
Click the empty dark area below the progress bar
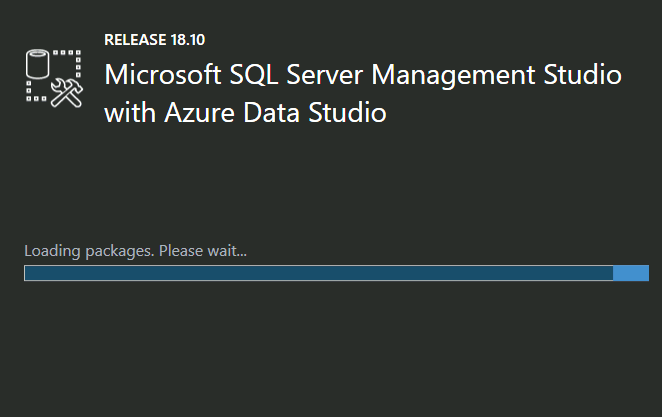(x=330, y=350)
